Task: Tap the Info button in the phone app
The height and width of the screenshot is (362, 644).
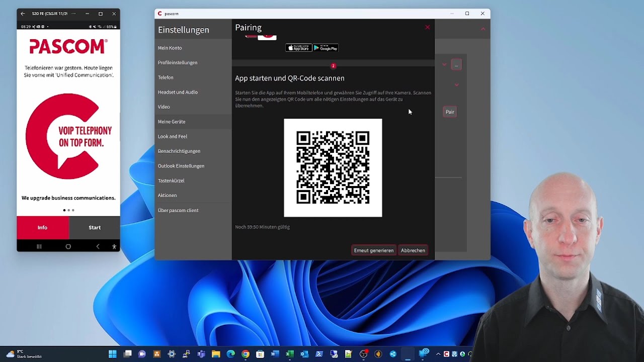Action: tap(43, 228)
